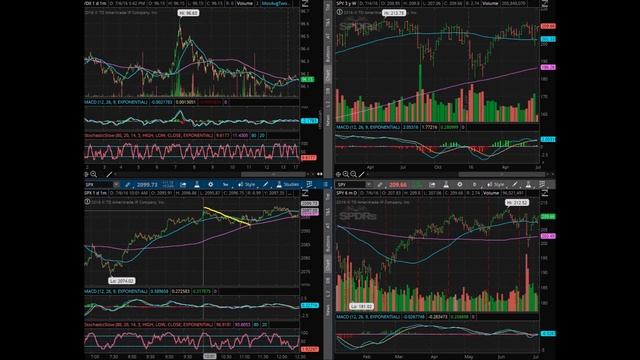This screenshot has height=360, width=640.
Task: Select drawing line tool under top-left chart
Action: pos(109,174)
